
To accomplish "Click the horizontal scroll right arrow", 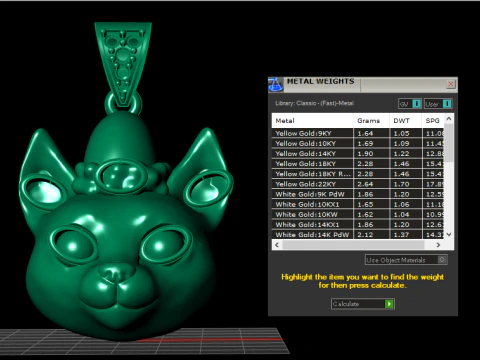I will (x=438, y=245).
